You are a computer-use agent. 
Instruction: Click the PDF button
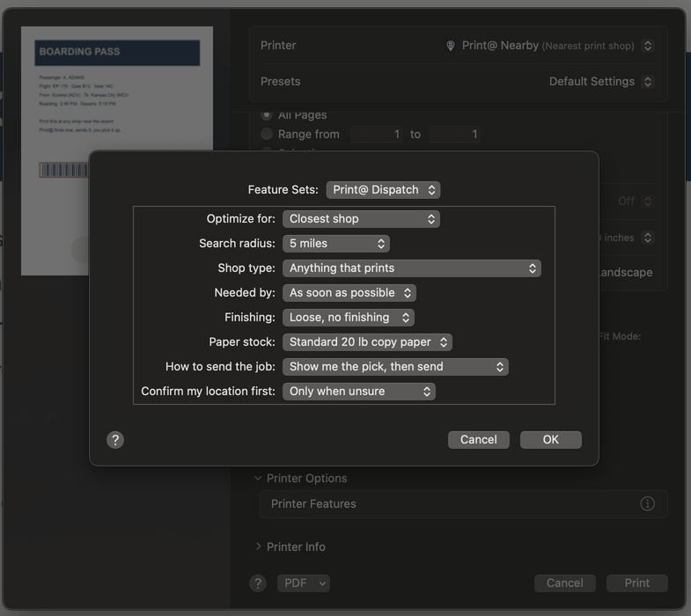tap(295, 583)
